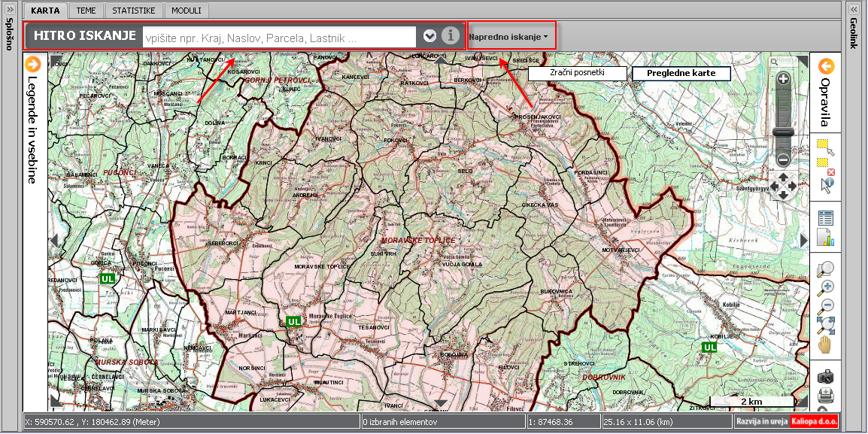868x434 pixels.
Task: Open the Napredno iskanje dropdown
Action: (x=508, y=36)
